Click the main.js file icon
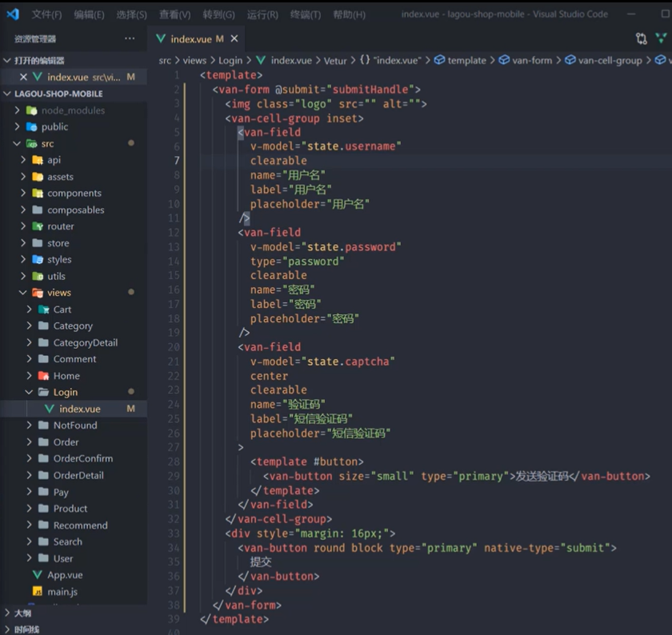The height and width of the screenshot is (635, 672). 38,592
